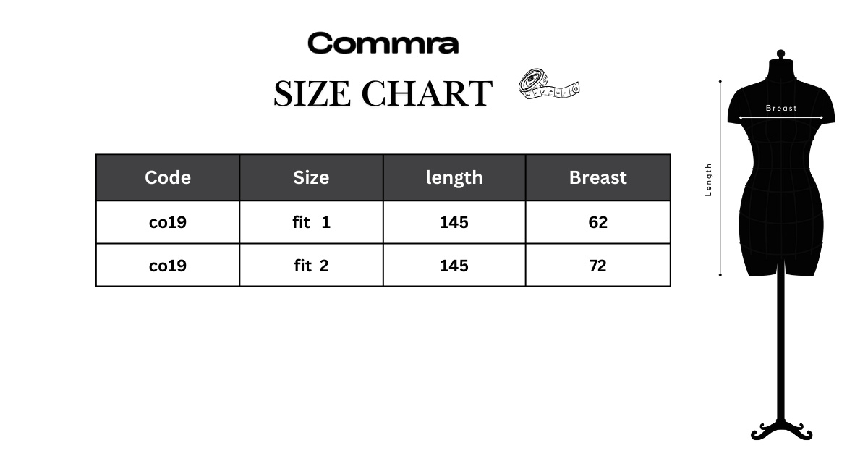Click the mannequin stand base
The width and height of the screenshot is (868, 456).
[x=781, y=431]
